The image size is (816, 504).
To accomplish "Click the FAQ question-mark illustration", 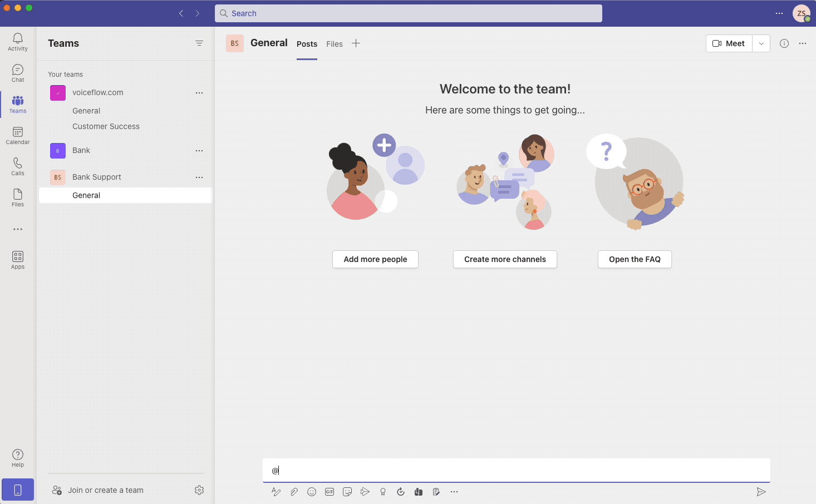I will click(x=635, y=181).
